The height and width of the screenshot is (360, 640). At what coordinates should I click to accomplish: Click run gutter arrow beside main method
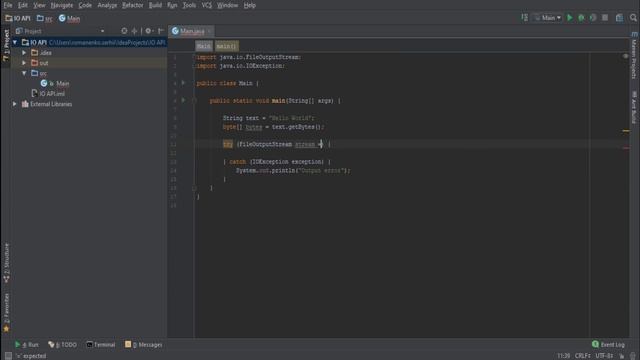pos(183,100)
